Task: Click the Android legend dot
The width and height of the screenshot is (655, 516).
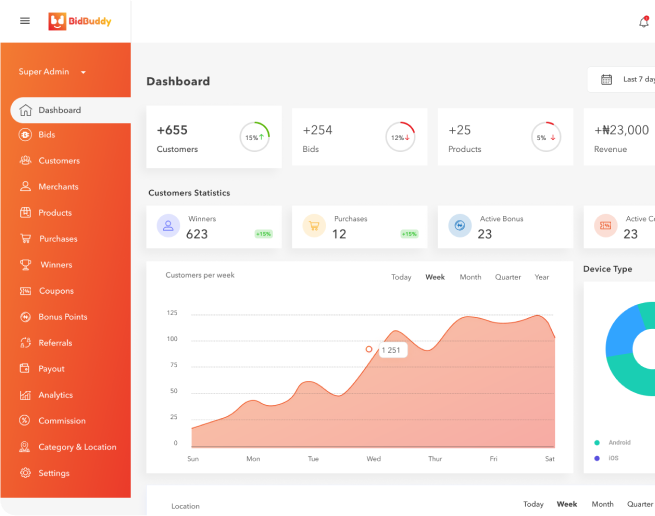Action: (x=597, y=442)
